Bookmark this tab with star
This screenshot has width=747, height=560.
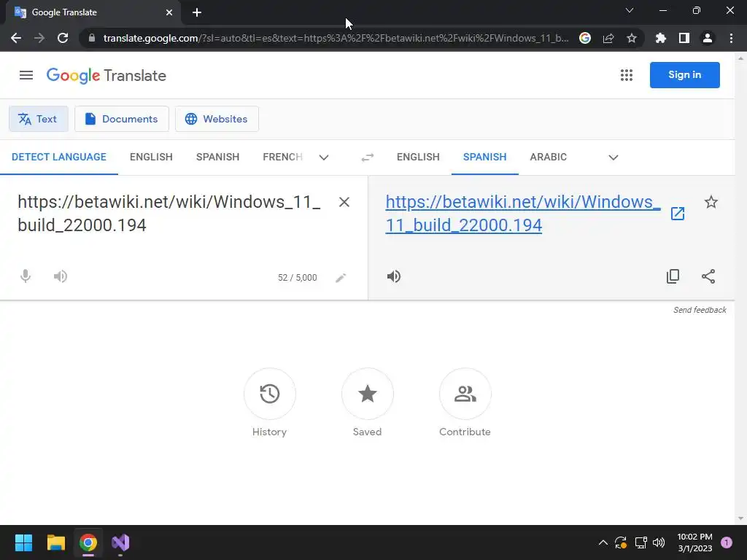[x=632, y=38]
